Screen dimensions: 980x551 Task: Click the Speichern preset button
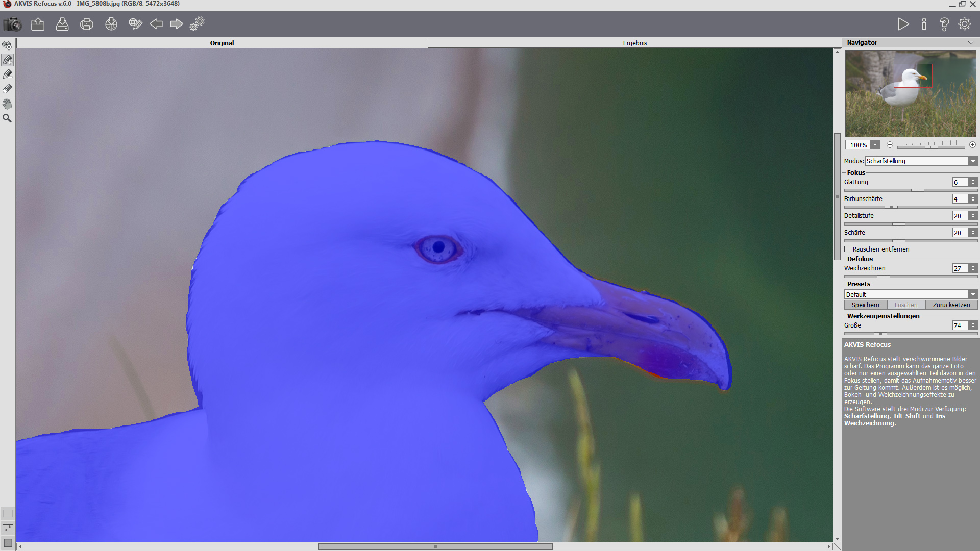[x=865, y=305]
